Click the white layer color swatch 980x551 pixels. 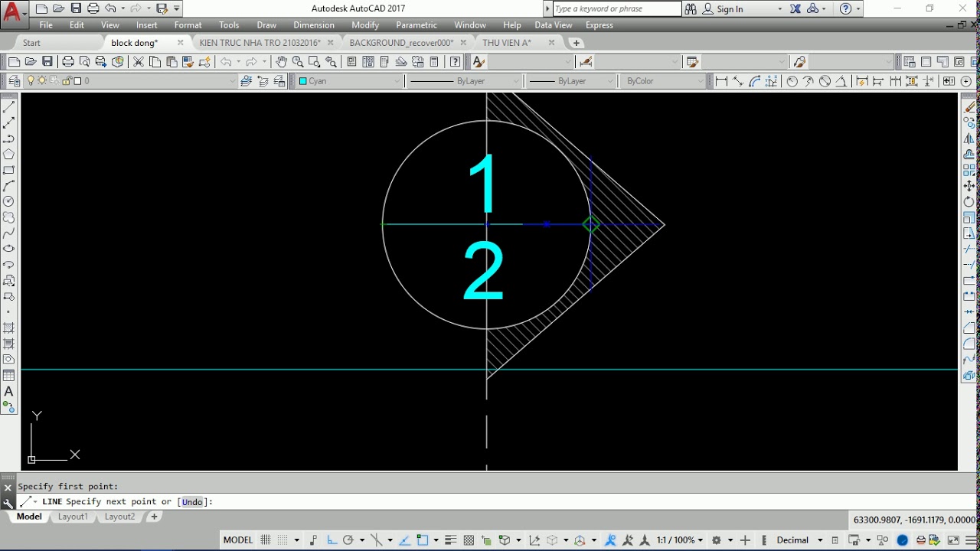click(x=77, y=81)
